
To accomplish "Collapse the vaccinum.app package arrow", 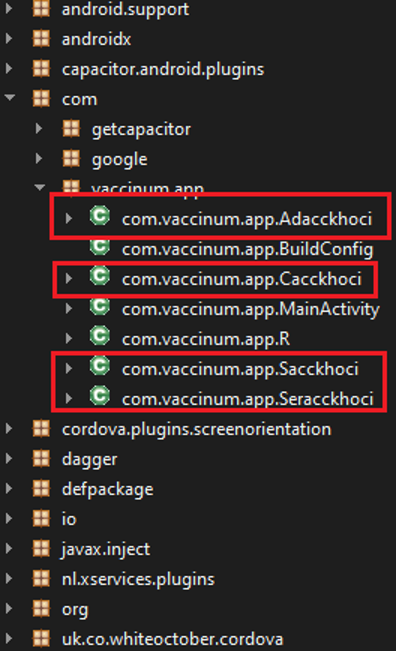I will (40, 188).
